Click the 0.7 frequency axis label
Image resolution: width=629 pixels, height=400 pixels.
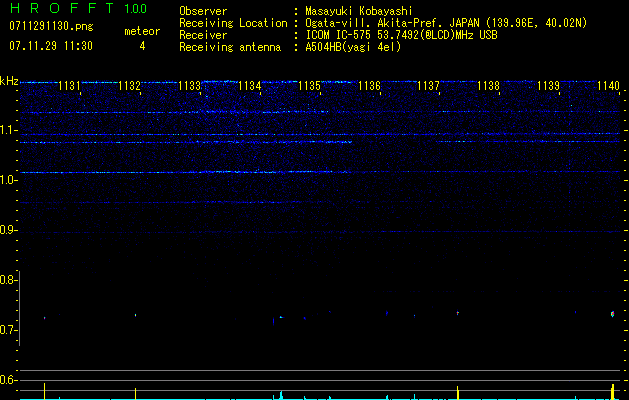point(8,330)
